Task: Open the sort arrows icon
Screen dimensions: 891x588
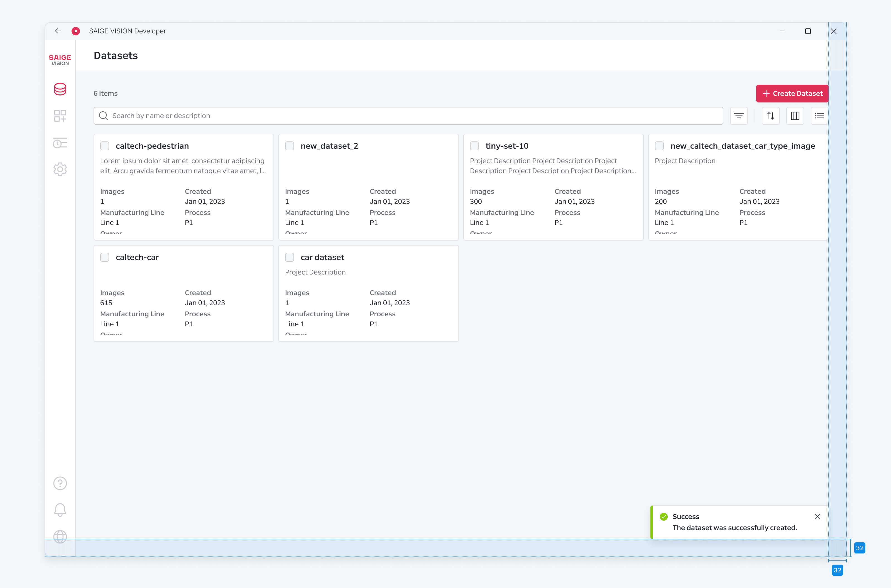Action: [x=771, y=116]
